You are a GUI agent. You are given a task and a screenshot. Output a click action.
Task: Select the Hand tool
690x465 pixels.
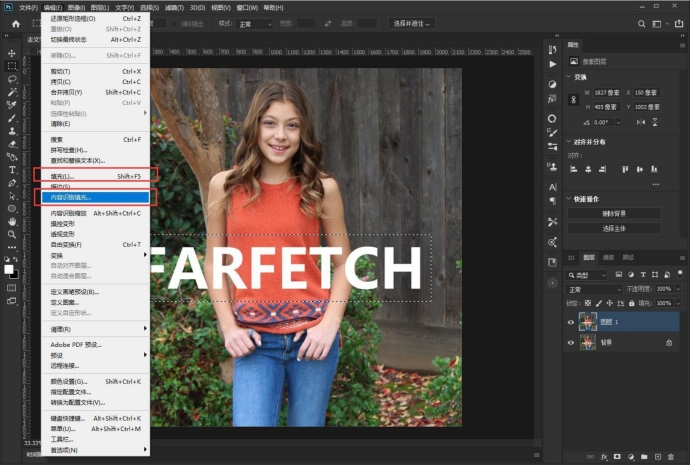coord(12,221)
